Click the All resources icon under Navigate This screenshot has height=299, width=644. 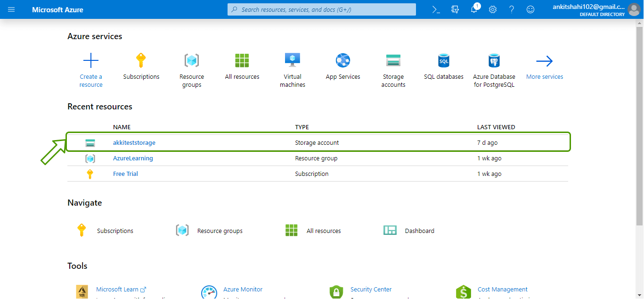pos(292,230)
